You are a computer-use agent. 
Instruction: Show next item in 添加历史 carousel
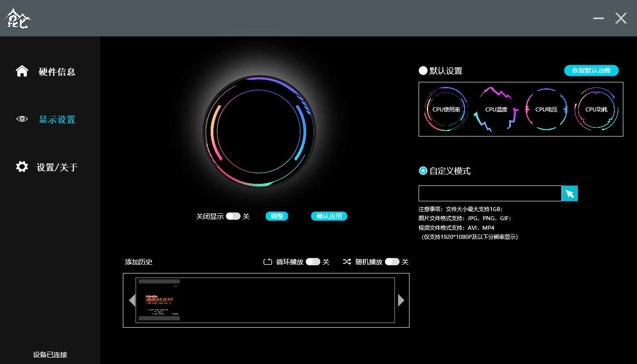[x=401, y=300]
